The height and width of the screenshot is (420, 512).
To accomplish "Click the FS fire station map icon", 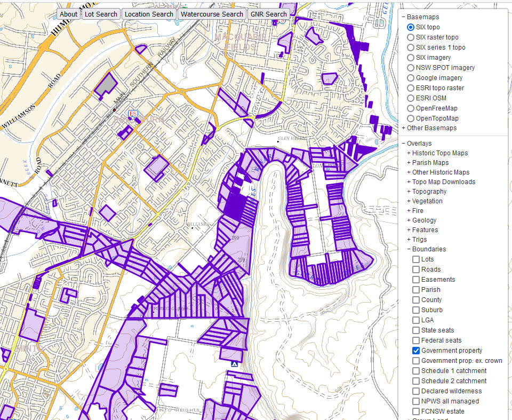I will pyautogui.click(x=133, y=114).
